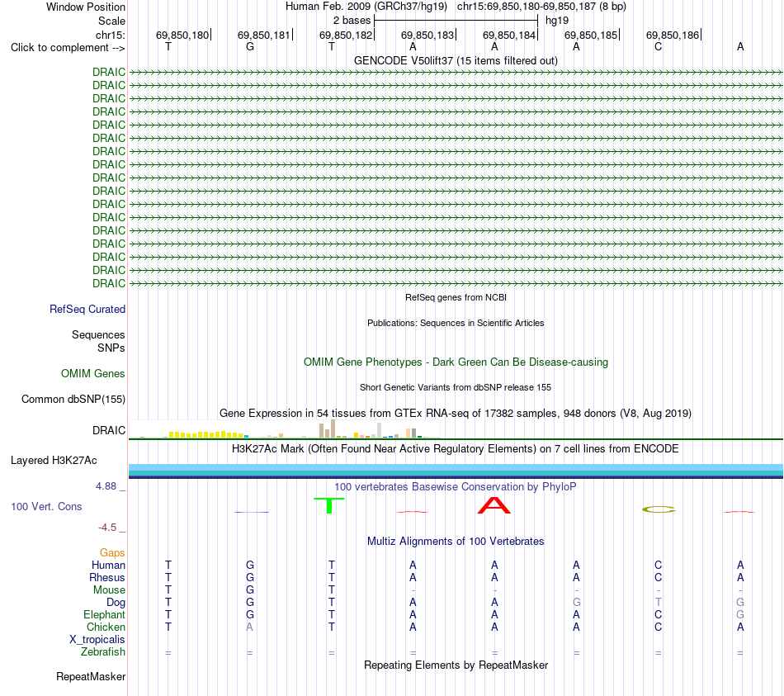Select the X_tropicalis species label

click(x=97, y=640)
